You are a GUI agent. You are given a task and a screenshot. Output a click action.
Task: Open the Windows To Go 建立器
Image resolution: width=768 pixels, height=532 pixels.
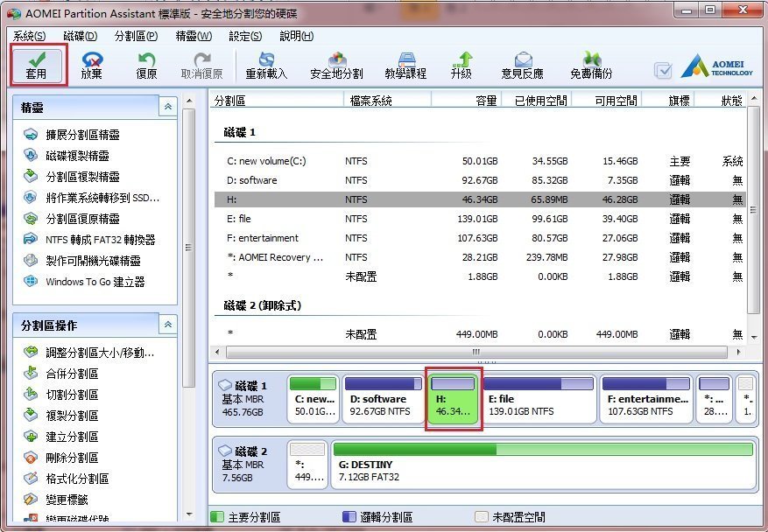(84, 282)
